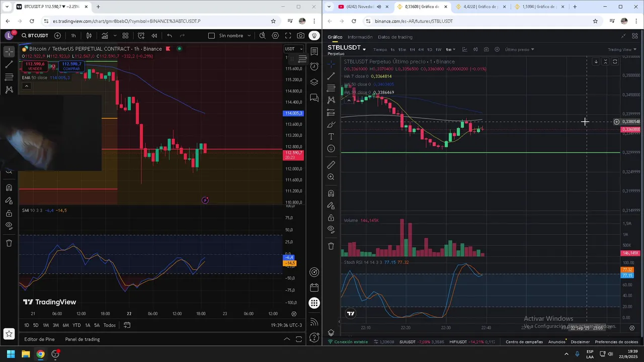
Task: Open object tree layers icon in TradingView right sidebar
Action: pos(314,82)
